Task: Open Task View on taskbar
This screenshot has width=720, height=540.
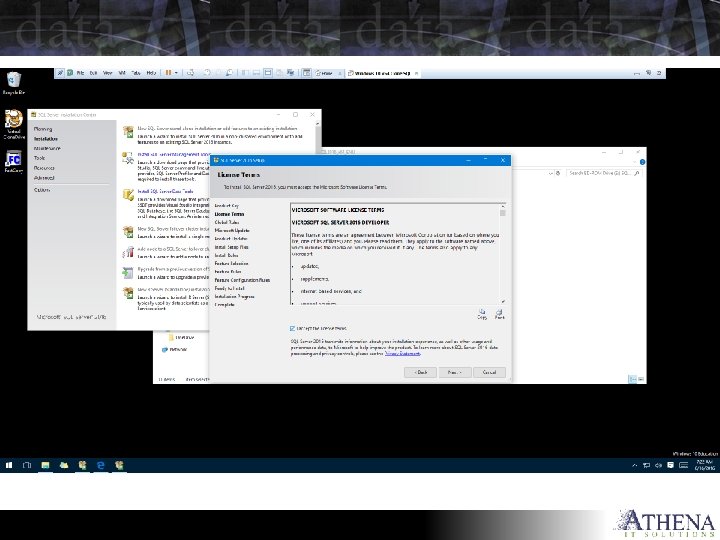Action: [27, 465]
